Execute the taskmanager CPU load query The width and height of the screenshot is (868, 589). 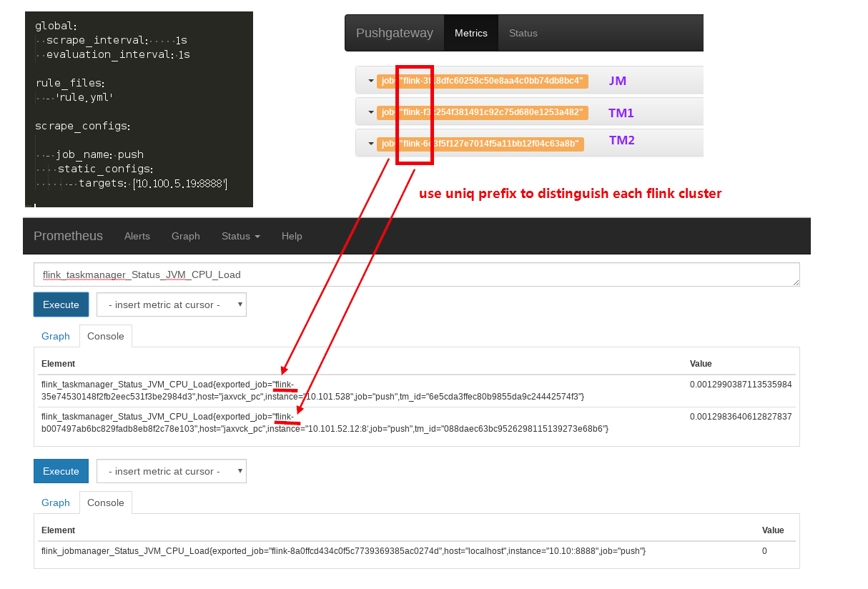pyautogui.click(x=61, y=305)
